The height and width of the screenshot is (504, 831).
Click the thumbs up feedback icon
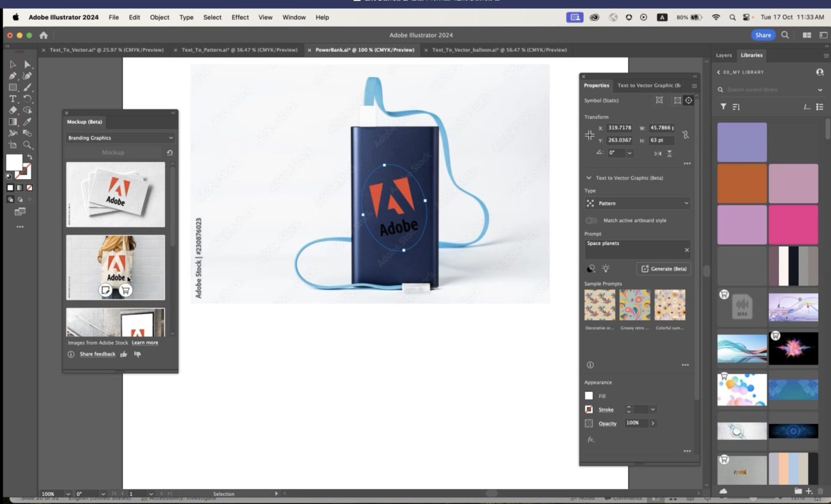(124, 354)
